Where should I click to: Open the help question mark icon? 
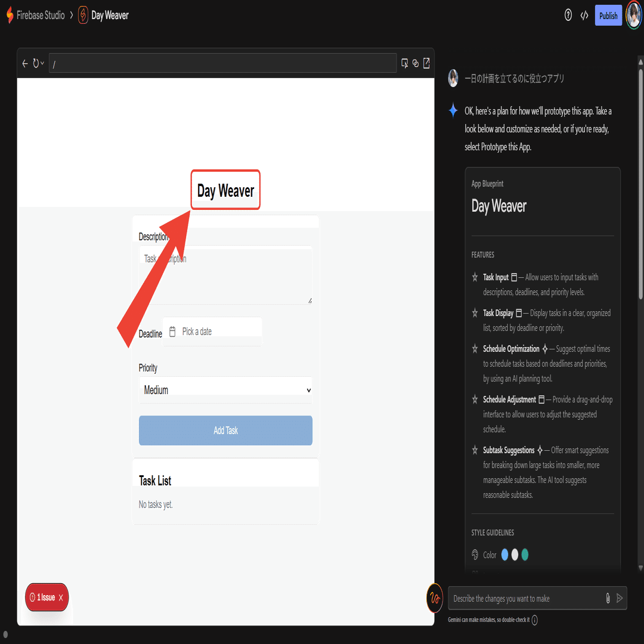point(568,16)
